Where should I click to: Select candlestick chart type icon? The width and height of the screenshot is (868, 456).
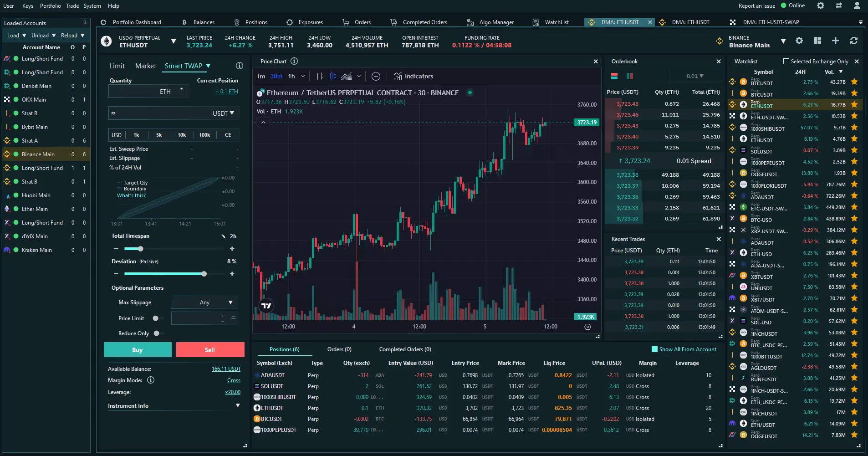(333, 76)
